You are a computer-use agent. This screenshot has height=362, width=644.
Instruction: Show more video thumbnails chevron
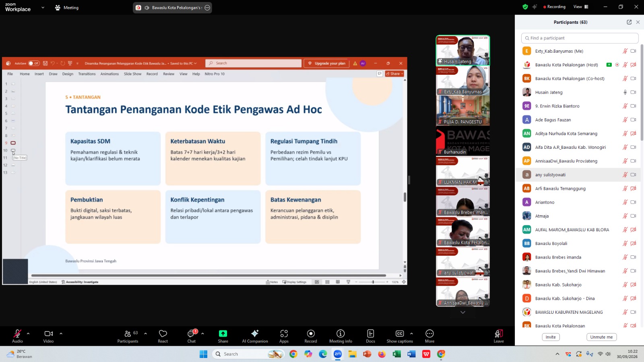pyautogui.click(x=463, y=312)
